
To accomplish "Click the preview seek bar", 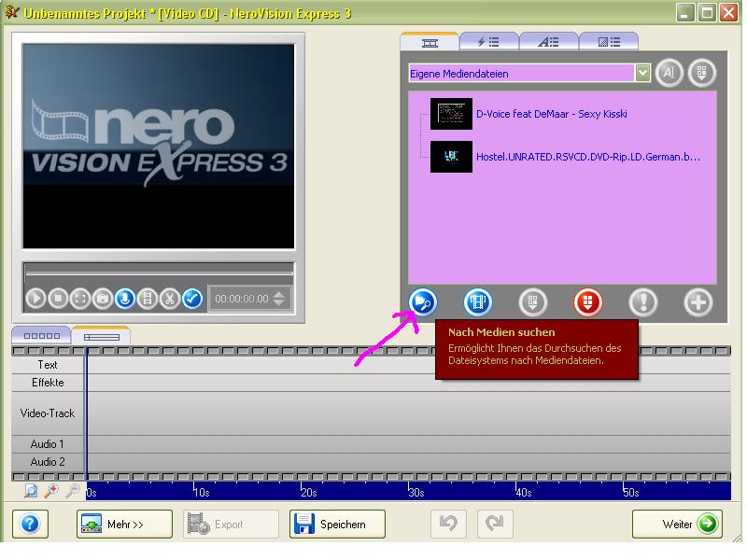I will tap(159, 273).
